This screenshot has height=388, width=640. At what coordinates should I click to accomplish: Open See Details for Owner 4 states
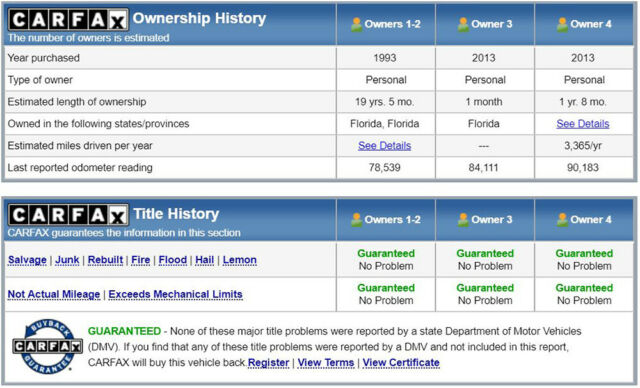point(582,124)
